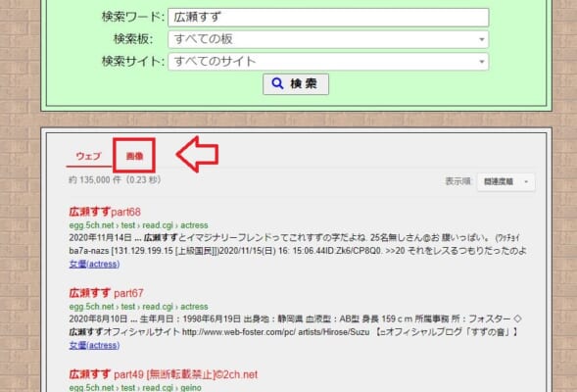
Task: Click the egg.5ch.net actress URL under part67
Action: pos(138,307)
